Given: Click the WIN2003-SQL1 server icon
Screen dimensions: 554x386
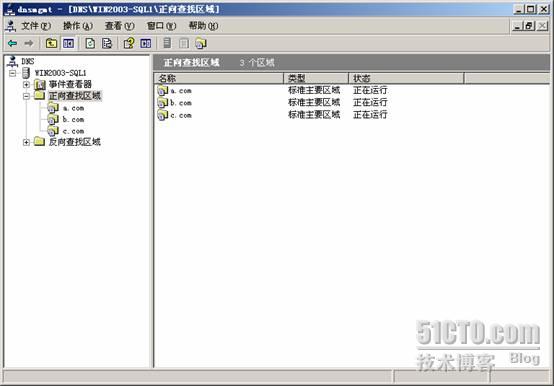Looking at the screenshot, I should tap(26, 73).
